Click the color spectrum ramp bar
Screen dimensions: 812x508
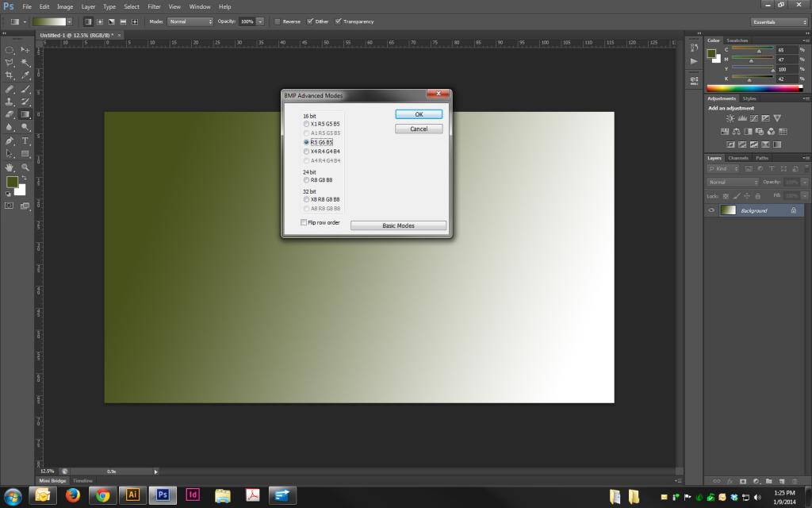click(x=754, y=87)
